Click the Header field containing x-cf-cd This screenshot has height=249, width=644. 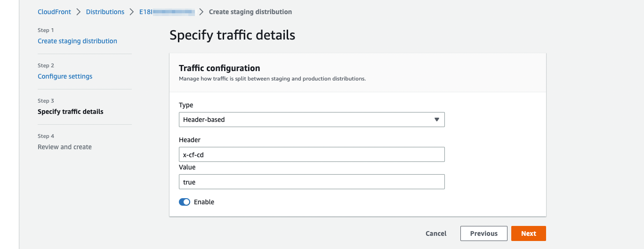coord(311,154)
